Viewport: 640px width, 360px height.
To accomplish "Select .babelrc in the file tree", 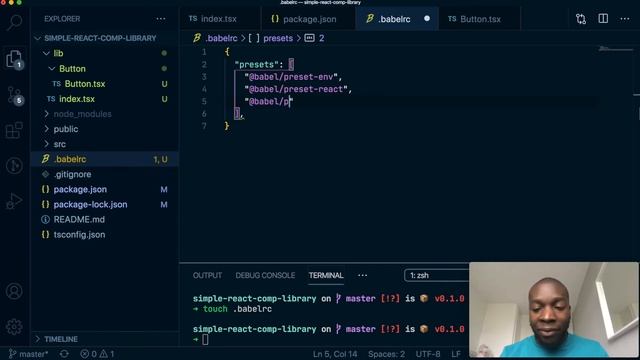I will pyautogui.click(x=70, y=159).
